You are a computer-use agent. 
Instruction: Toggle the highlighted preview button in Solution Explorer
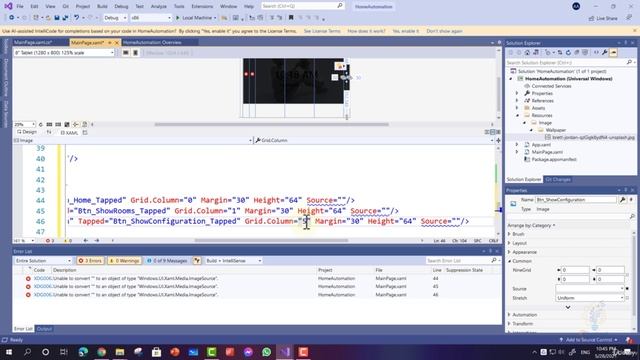pos(613,53)
